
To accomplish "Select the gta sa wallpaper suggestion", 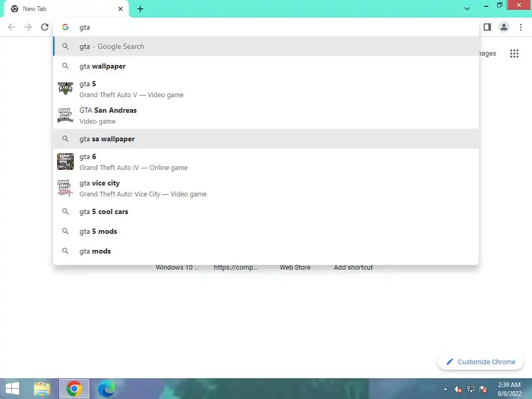I will pyautogui.click(x=266, y=139).
